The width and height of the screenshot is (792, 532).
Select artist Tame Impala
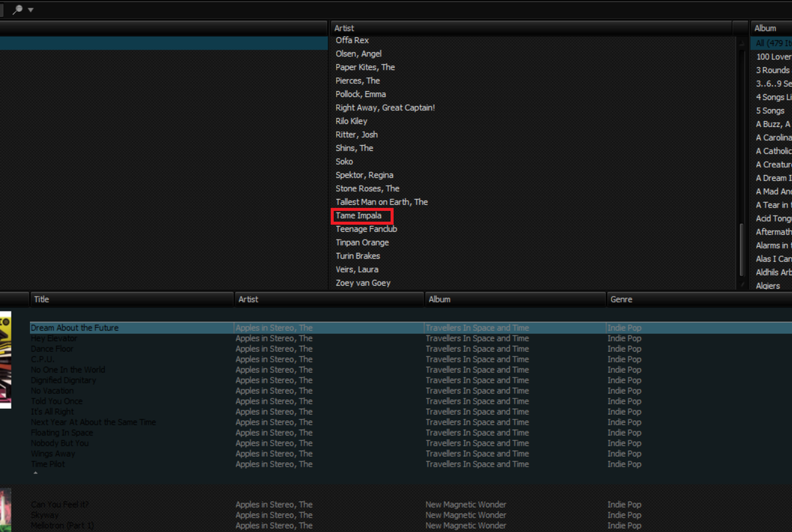pyautogui.click(x=358, y=215)
